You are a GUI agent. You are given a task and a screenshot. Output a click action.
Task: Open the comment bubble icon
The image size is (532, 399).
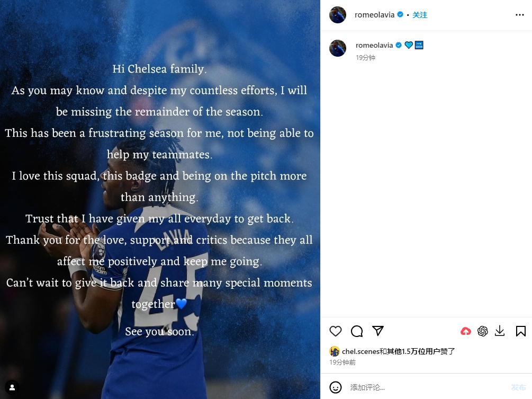(357, 331)
